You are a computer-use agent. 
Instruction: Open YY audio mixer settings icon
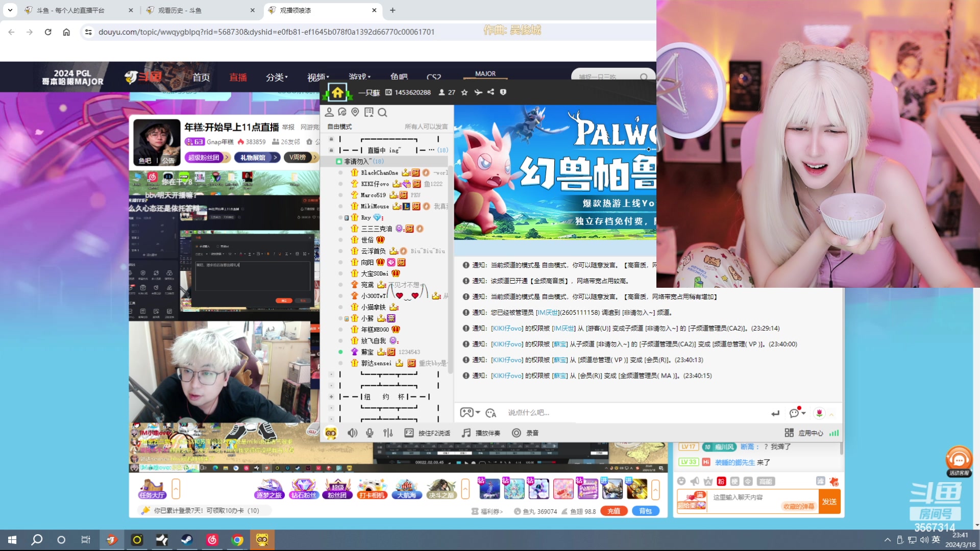(x=388, y=433)
